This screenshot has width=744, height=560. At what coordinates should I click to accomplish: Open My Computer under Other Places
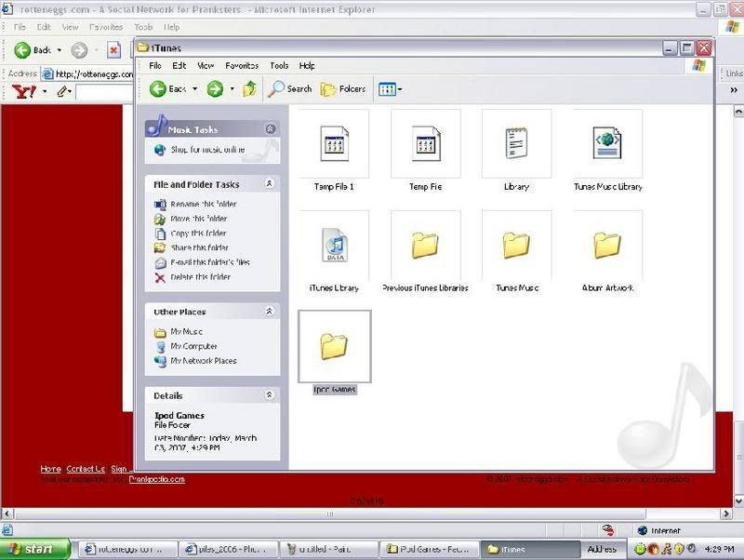(193, 346)
